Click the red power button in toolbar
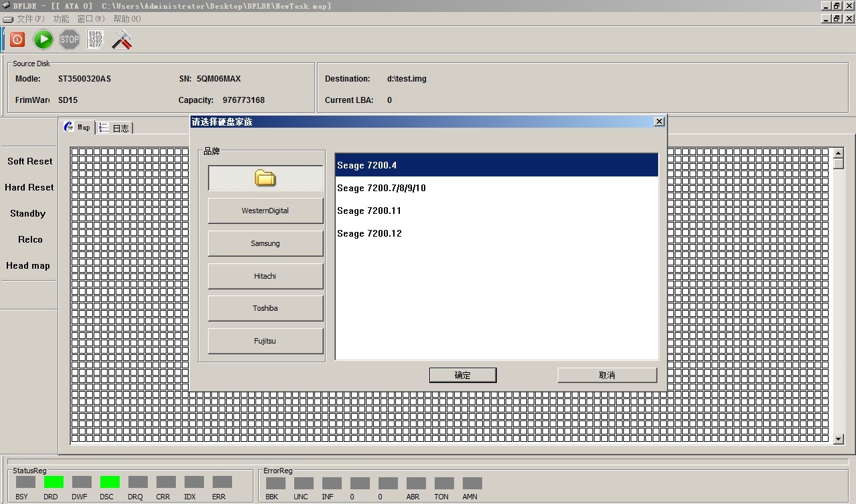The height and width of the screenshot is (504, 856). (x=17, y=39)
